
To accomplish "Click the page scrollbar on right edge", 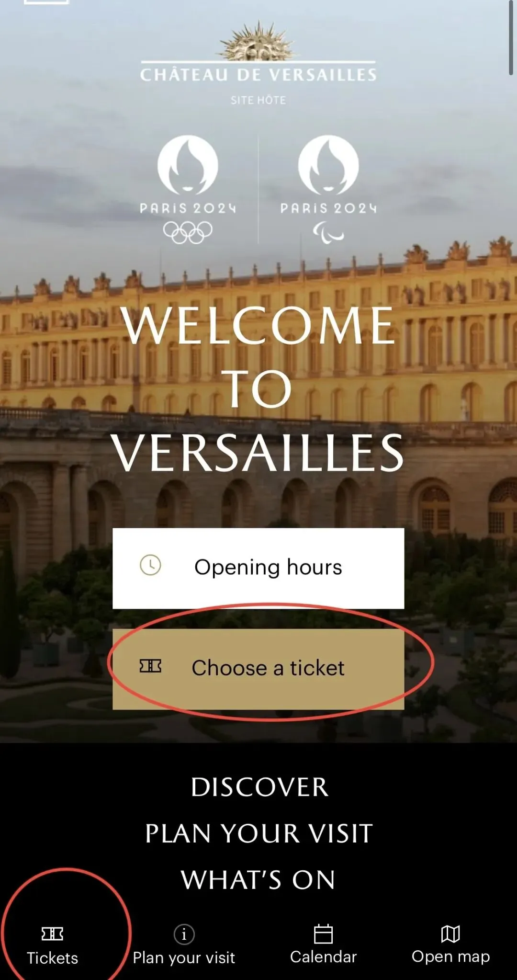I will coord(511,37).
